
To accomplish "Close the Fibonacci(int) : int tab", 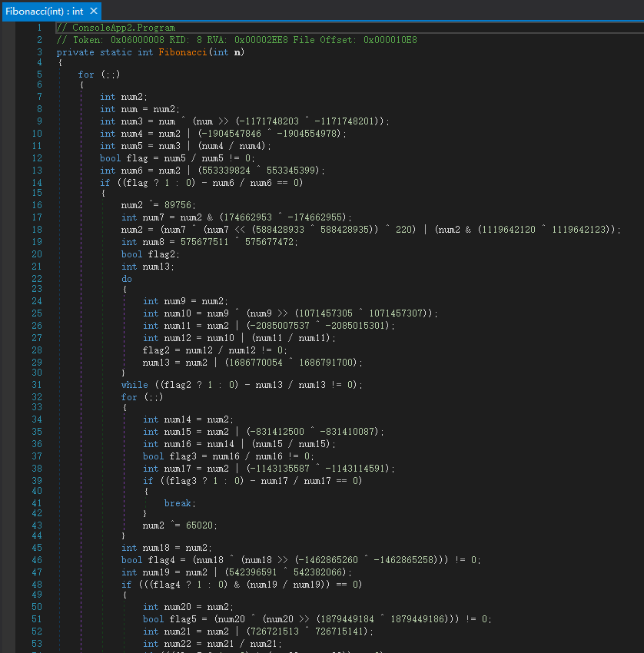I will [x=94, y=11].
